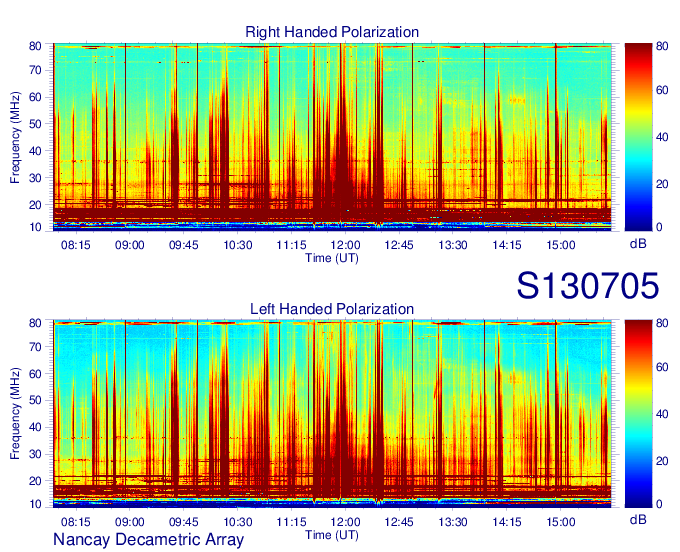This screenshot has height=552, width=680.
Task: Click the 08:15 time tick on Left Handed plot
Action: coord(76,522)
